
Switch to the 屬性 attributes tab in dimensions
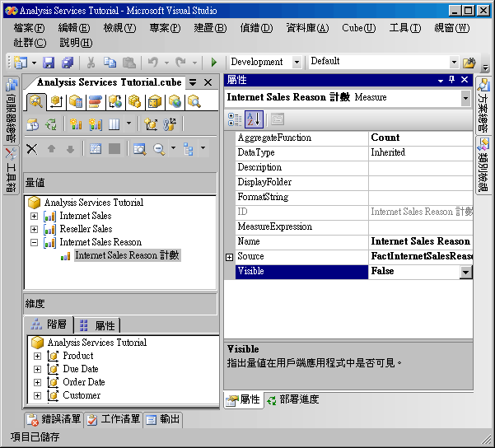(97, 325)
